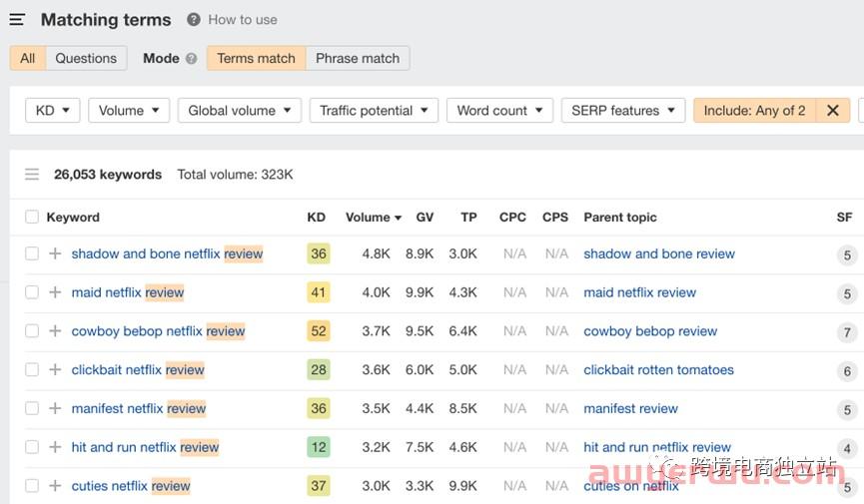
Task: Expand shadow and bone netflix review plus icon
Action: point(55,253)
